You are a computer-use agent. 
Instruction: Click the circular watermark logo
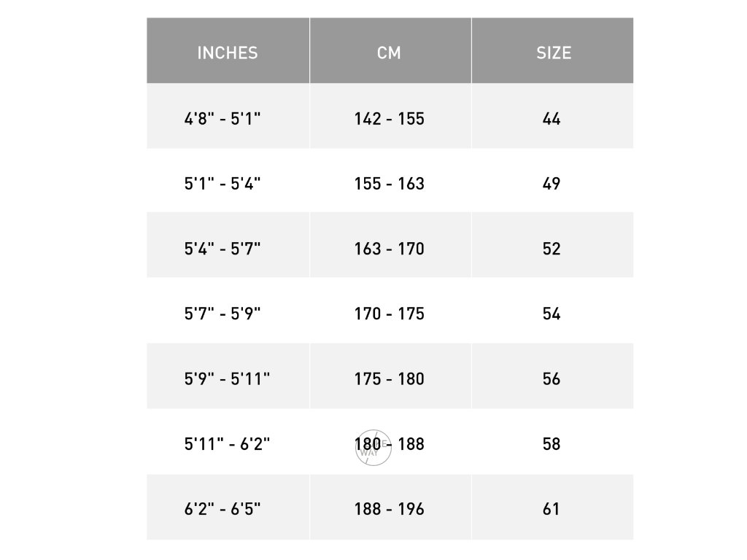(373, 448)
